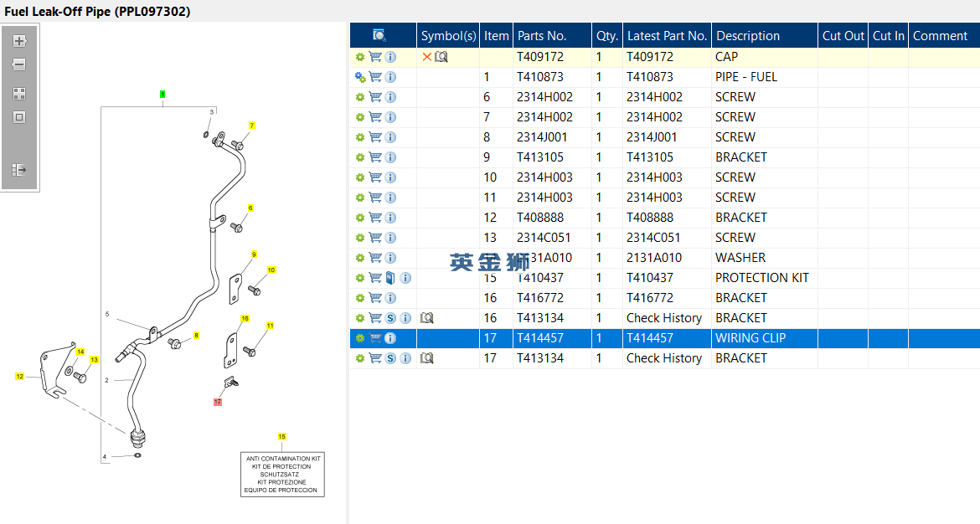Screen dimensions: 980x524
Task: Click the Cut In column header
Action: [888, 36]
